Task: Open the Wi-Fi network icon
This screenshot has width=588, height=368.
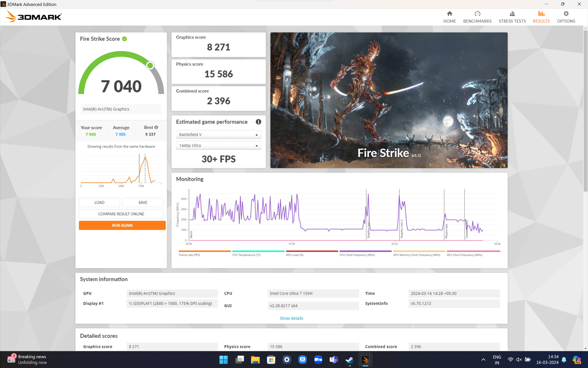Action: point(510,359)
